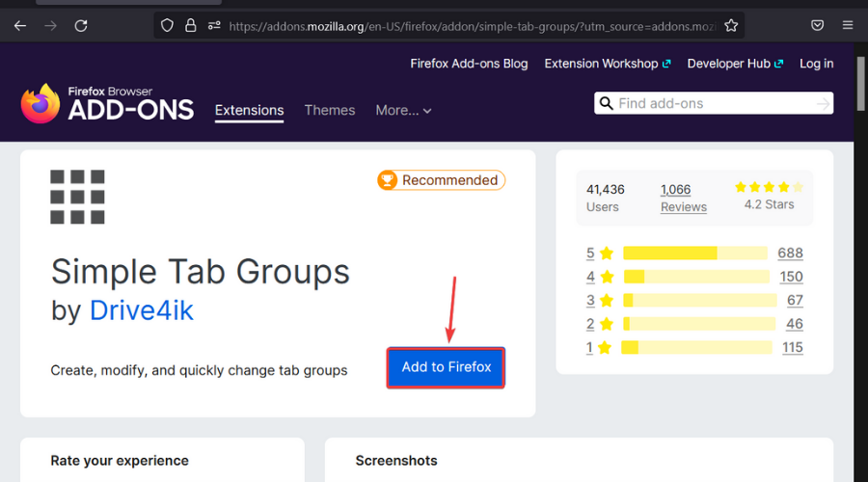This screenshot has height=482, width=868.
Task: Switch to the Themes tab
Action: [330, 111]
